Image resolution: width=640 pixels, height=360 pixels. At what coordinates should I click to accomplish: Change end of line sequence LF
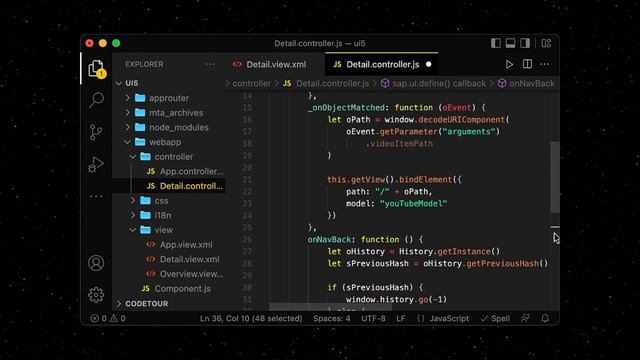(401, 318)
